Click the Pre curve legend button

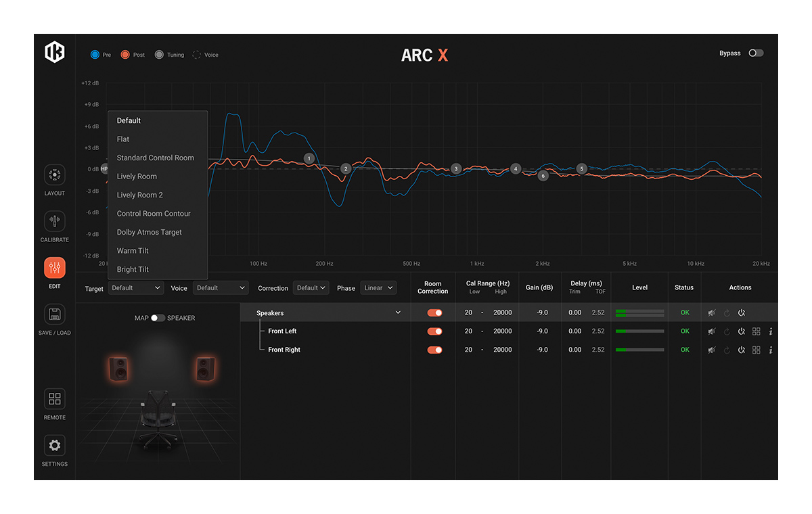[x=101, y=55]
